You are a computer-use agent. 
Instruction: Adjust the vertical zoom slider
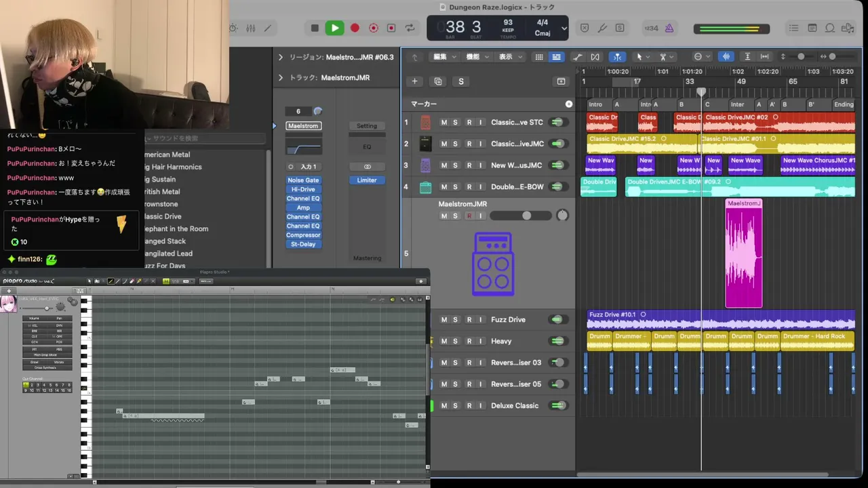click(x=802, y=57)
